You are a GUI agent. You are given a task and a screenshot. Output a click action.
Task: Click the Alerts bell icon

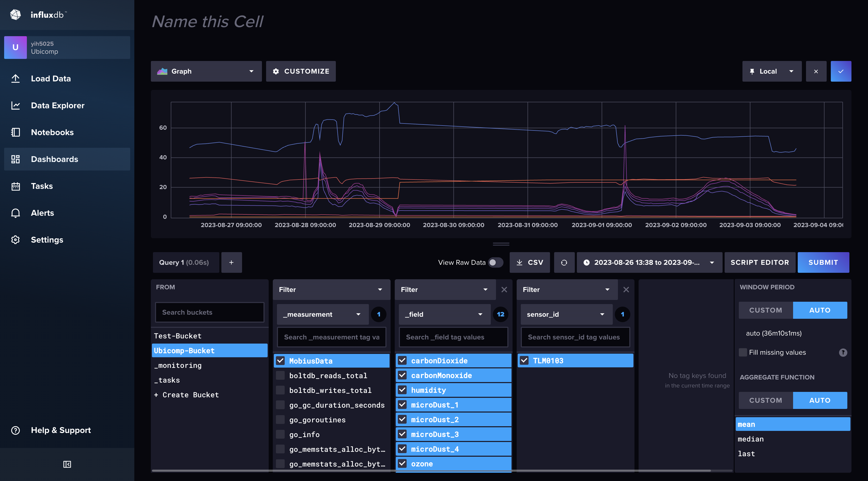click(x=16, y=213)
